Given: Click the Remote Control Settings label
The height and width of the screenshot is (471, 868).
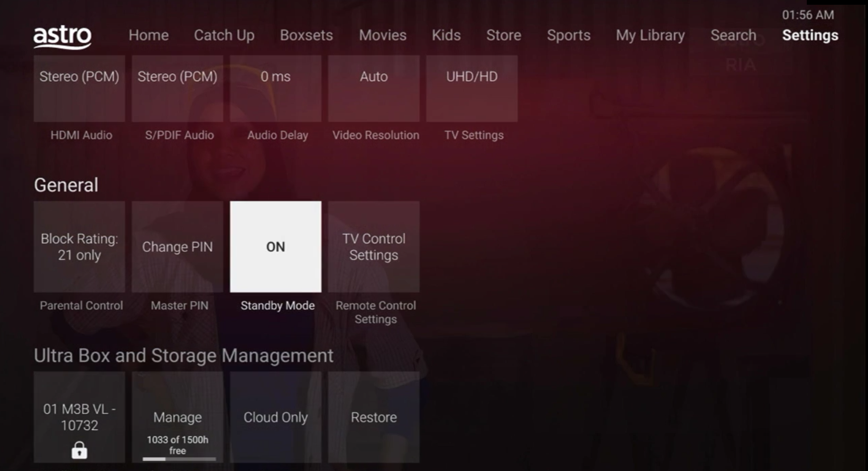Looking at the screenshot, I should pos(376,312).
